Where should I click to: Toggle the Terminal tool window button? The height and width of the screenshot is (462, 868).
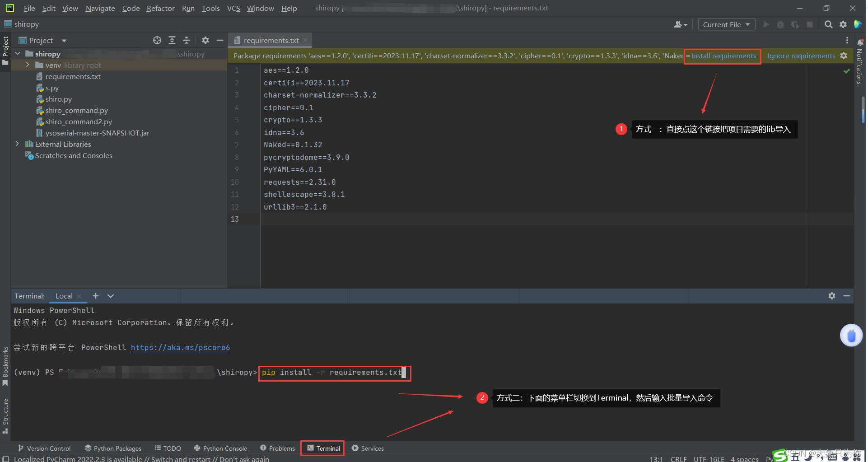point(323,448)
